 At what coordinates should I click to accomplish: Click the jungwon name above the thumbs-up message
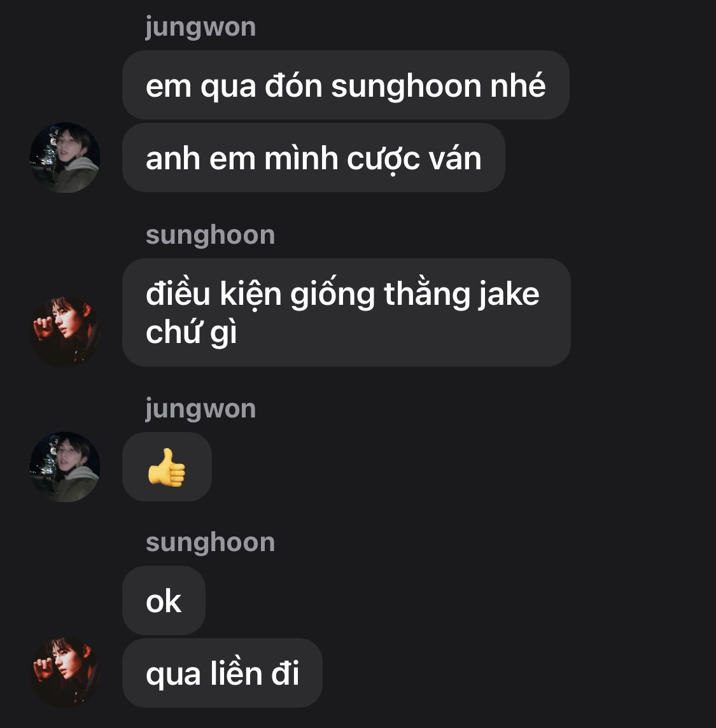(x=200, y=409)
